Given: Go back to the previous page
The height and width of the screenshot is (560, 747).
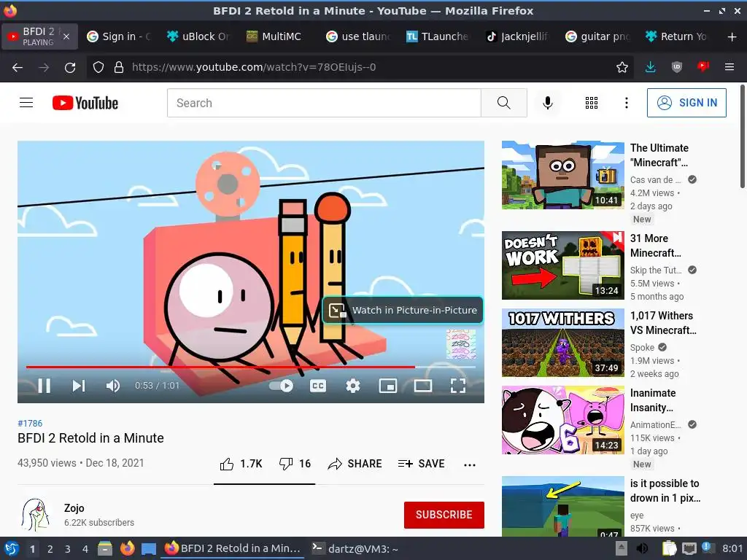Looking at the screenshot, I should (x=18, y=68).
